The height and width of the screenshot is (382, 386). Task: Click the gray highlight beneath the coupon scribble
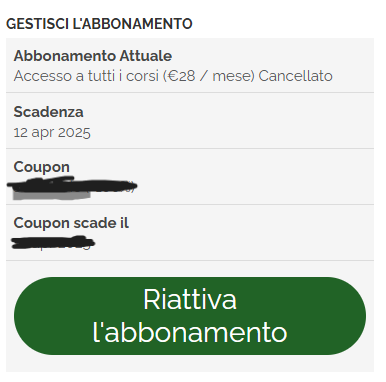click(x=52, y=195)
